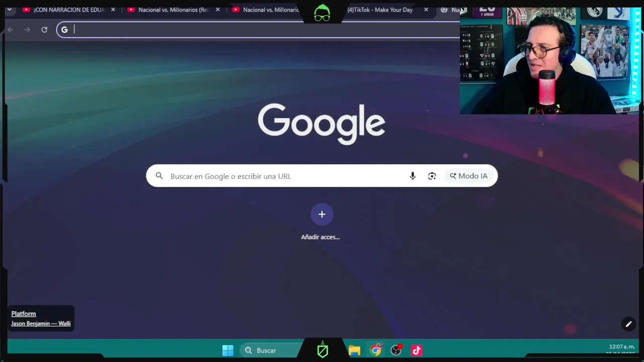Click the Google G icon in address bar

coord(64,30)
